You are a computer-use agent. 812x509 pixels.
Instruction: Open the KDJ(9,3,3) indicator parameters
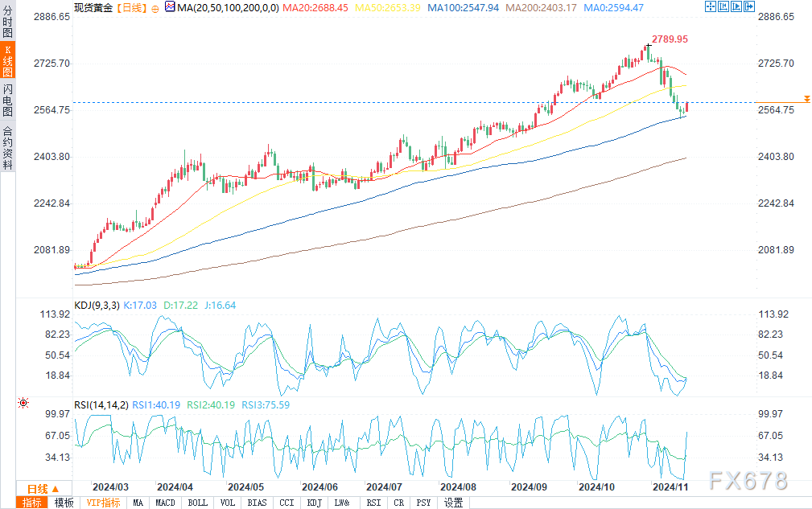click(97, 306)
